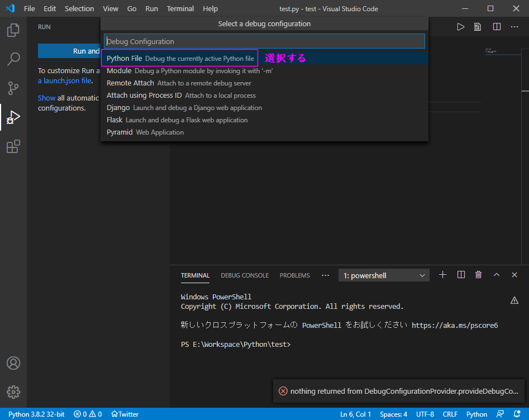The height and width of the screenshot is (420, 529).
Task: Select the Pyramid Web Application option
Action: [x=264, y=132]
